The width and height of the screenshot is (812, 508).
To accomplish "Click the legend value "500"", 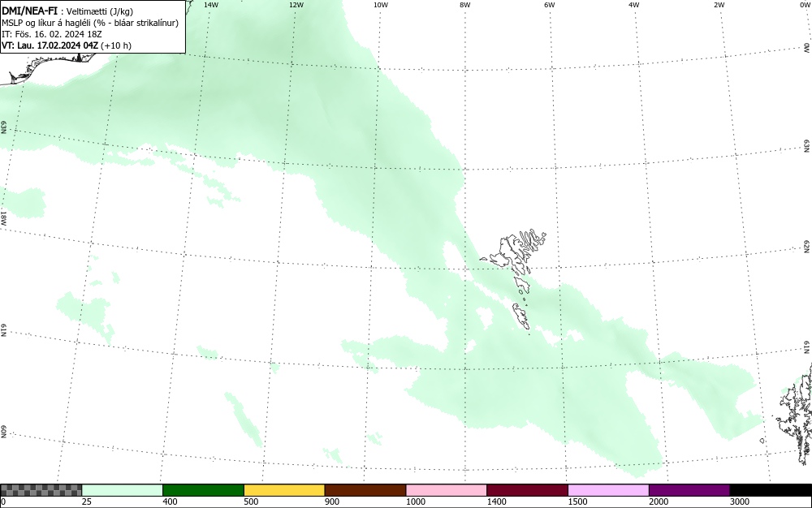I will pos(251,502).
